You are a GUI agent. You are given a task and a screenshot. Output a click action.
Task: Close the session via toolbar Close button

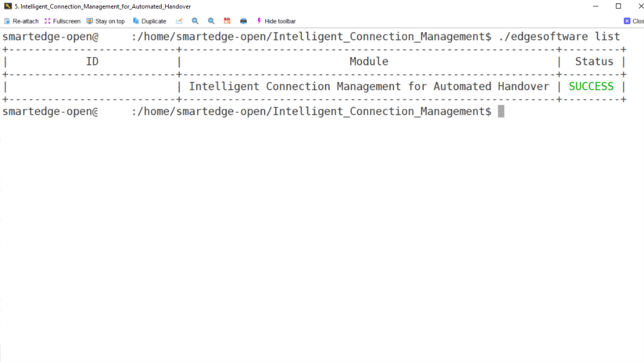(633, 21)
